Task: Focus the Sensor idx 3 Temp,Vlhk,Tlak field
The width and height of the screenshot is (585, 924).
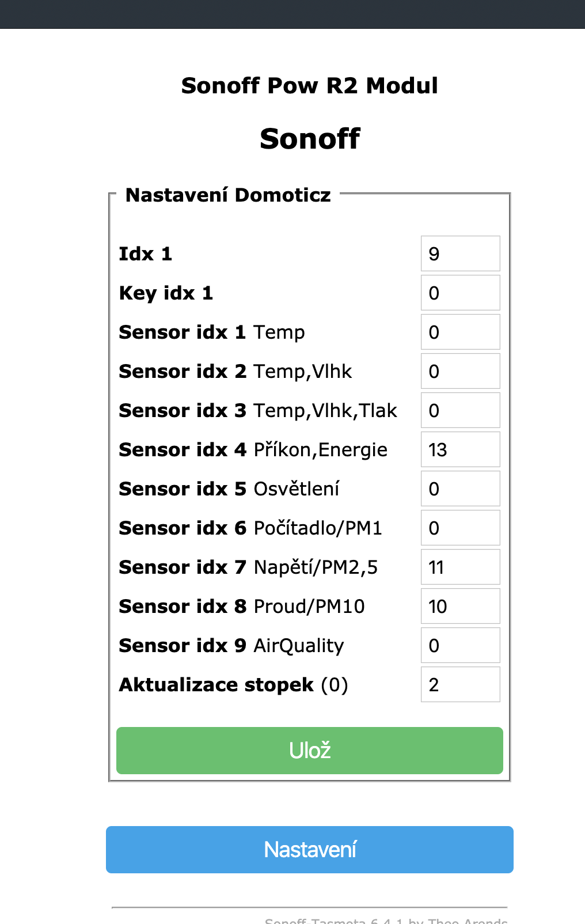Action: pyautogui.click(x=460, y=410)
